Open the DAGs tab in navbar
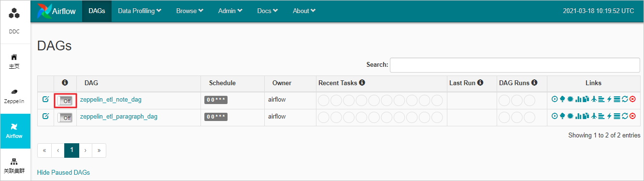 point(97,11)
